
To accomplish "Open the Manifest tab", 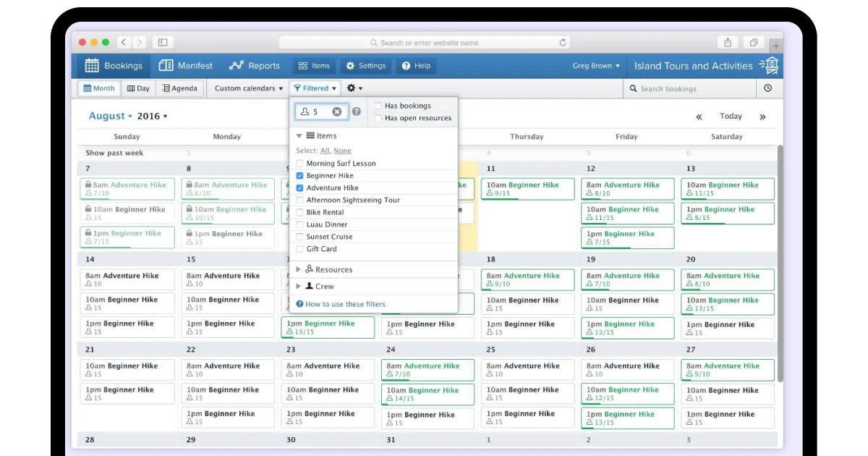I will (186, 66).
